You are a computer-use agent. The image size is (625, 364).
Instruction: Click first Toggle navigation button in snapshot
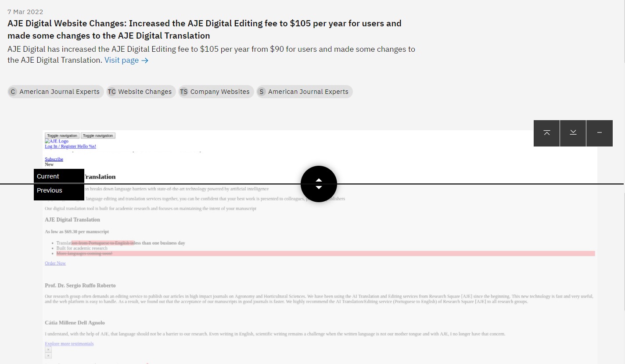point(62,136)
